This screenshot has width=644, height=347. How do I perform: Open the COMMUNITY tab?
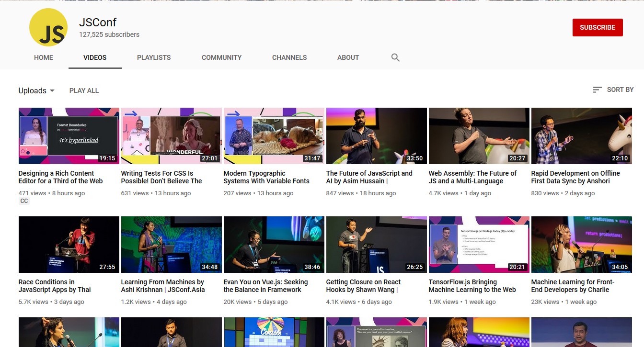(x=221, y=57)
